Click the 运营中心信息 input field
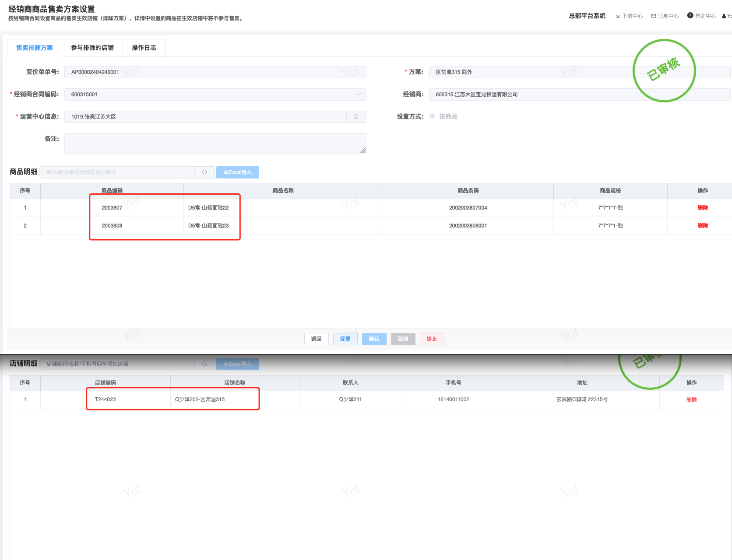The height and width of the screenshot is (560, 732). pos(206,117)
